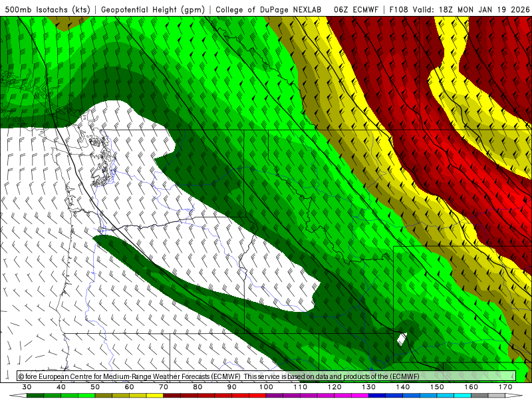Click the '500mb Isotachs (kts)' title text
The width and height of the screenshot is (532, 399).
pos(47,9)
